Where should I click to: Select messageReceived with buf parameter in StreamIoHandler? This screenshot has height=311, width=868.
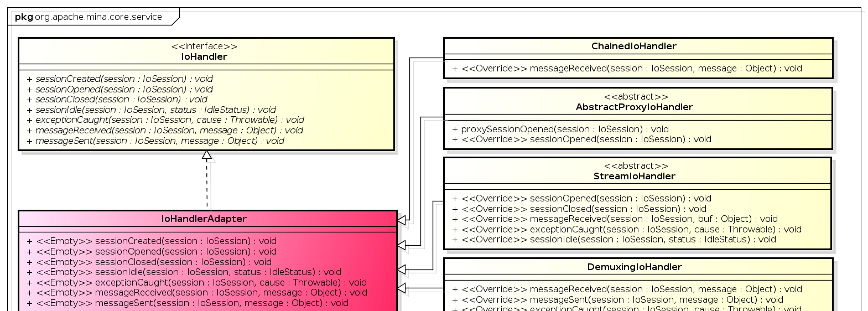(x=615, y=219)
